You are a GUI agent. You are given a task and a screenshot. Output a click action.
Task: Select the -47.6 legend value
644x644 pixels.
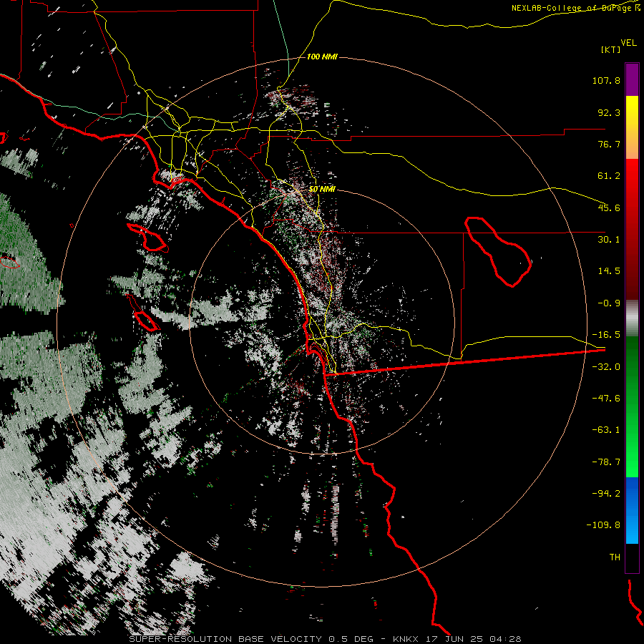tap(606, 399)
